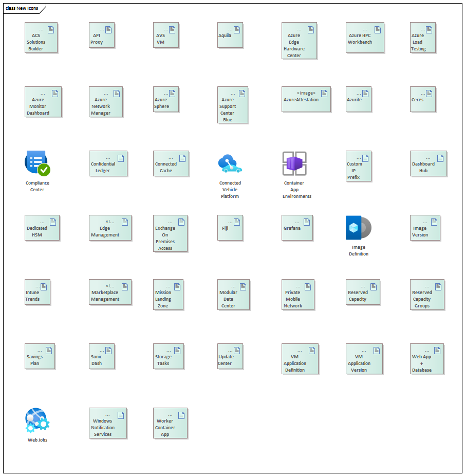
Task: Click the Azure HPC Workbench element
Action: [x=365, y=38]
